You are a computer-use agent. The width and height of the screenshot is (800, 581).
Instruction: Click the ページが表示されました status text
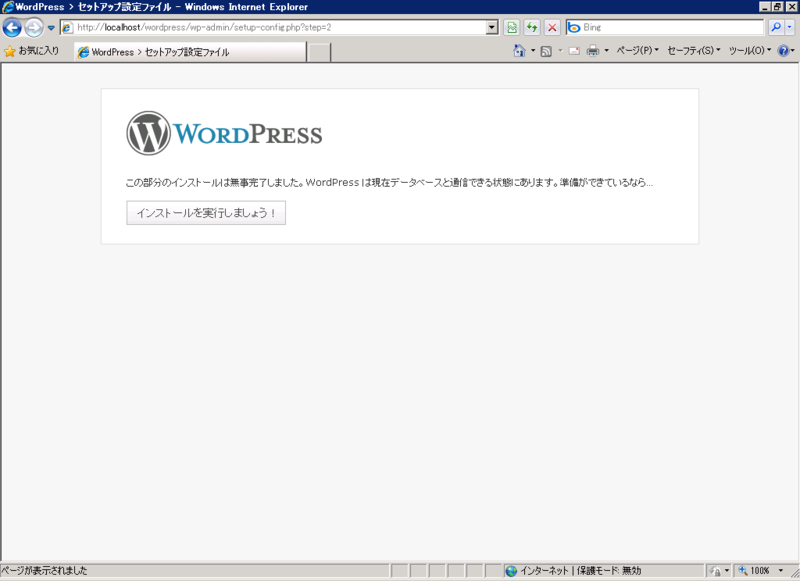(44, 571)
